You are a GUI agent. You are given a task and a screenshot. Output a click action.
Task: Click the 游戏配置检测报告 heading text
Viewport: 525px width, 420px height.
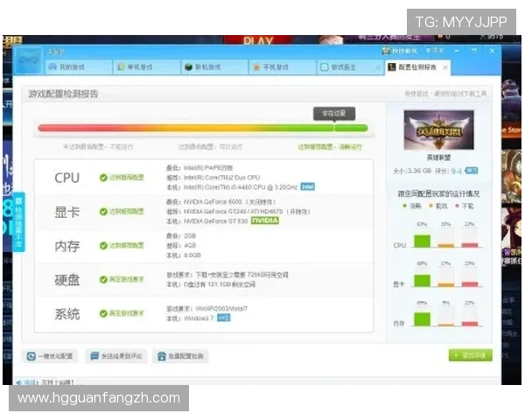(x=63, y=94)
